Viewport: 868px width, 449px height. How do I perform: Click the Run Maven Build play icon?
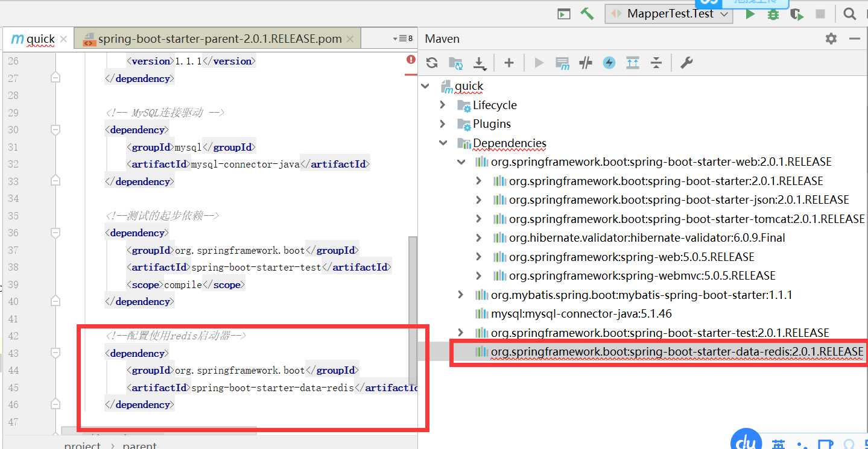pyautogui.click(x=539, y=63)
